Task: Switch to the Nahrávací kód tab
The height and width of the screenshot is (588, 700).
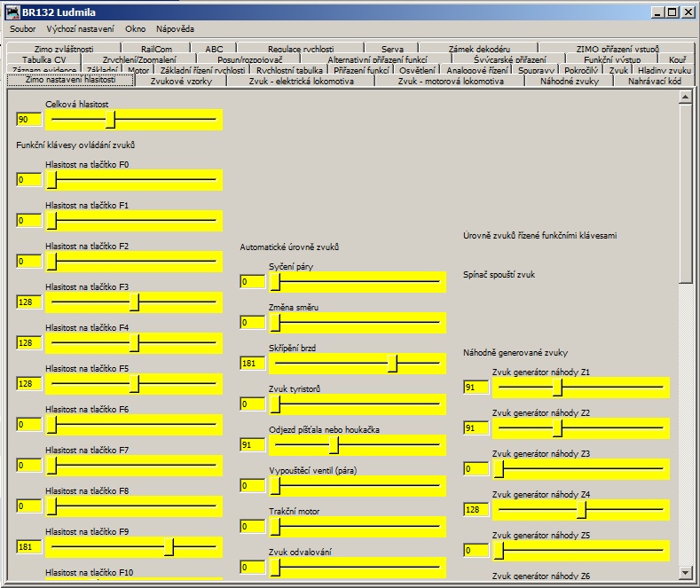Action: click(x=654, y=81)
